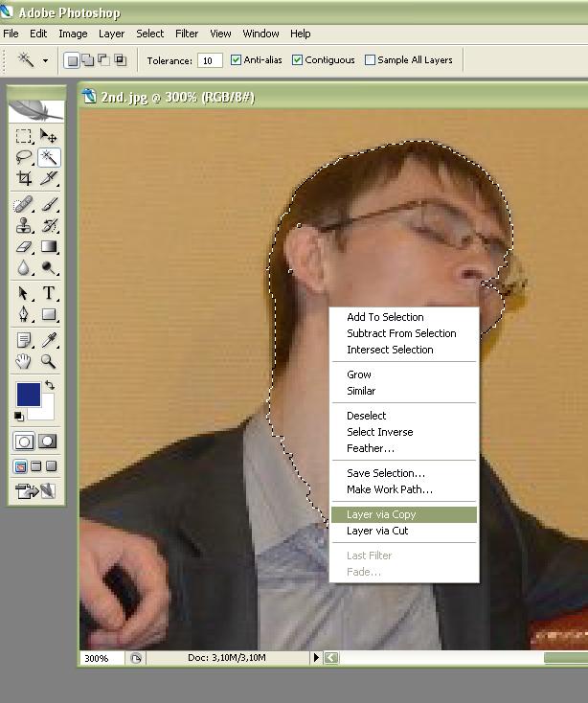This screenshot has height=703, width=588.
Task: Open the View menu
Action: point(220,34)
